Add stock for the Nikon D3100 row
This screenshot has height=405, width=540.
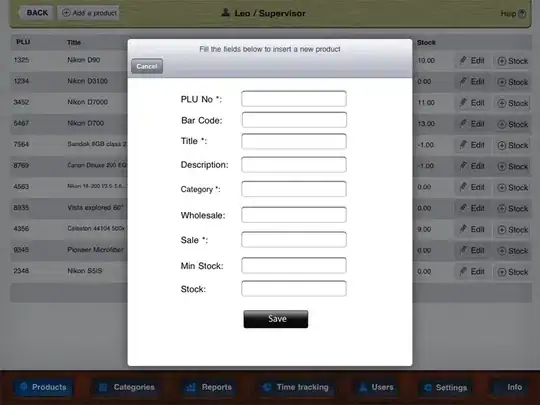(512, 82)
